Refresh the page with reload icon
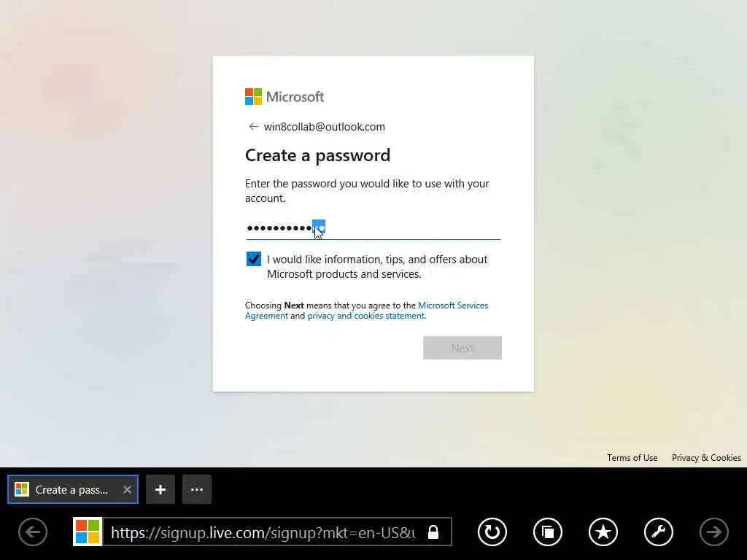747x560 pixels. pos(492,532)
